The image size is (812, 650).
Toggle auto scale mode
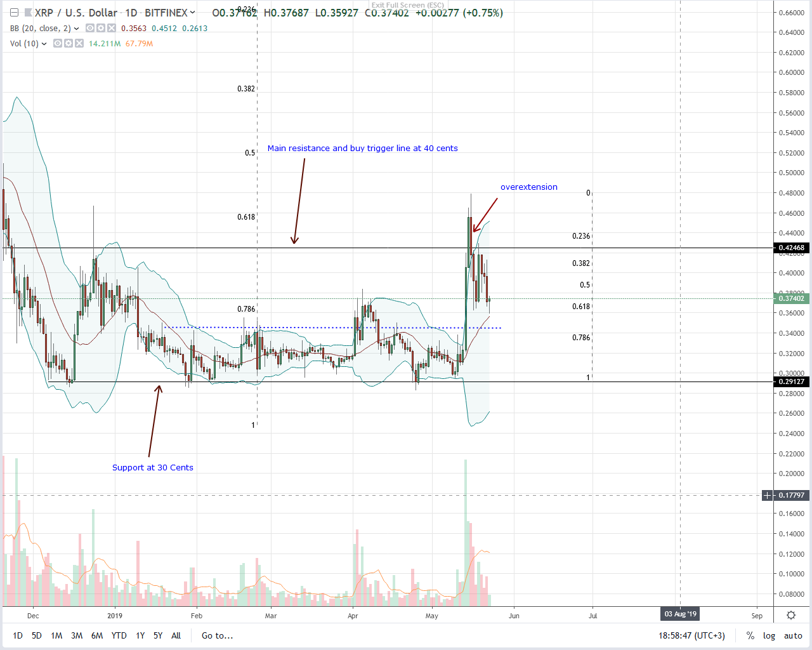tap(793, 635)
